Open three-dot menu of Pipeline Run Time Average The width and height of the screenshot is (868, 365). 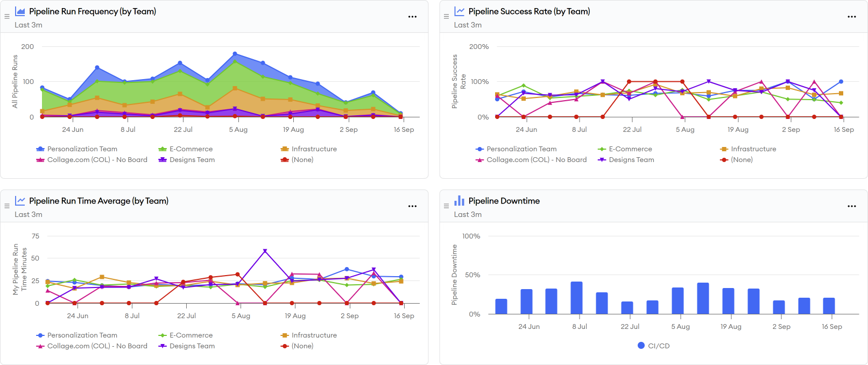tap(412, 206)
